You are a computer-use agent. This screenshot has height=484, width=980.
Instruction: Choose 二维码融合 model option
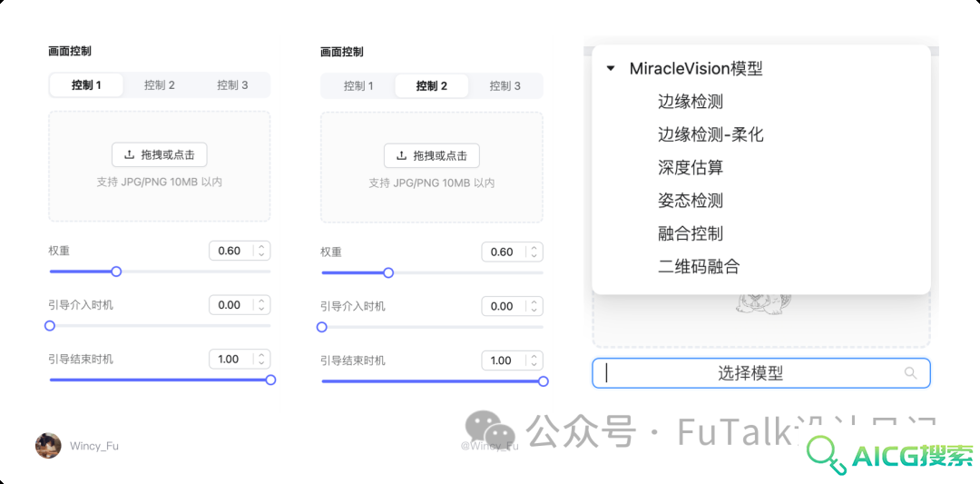[699, 266]
